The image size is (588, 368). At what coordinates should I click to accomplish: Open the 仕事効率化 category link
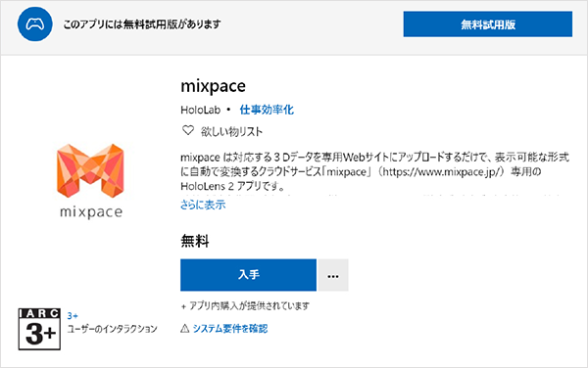pyautogui.click(x=267, y=110)
